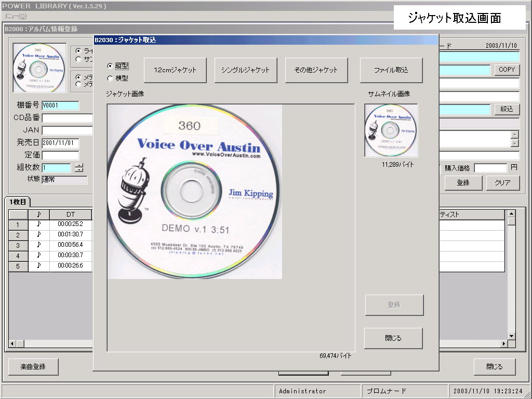Click the COPY button

[x=507, y=70]
